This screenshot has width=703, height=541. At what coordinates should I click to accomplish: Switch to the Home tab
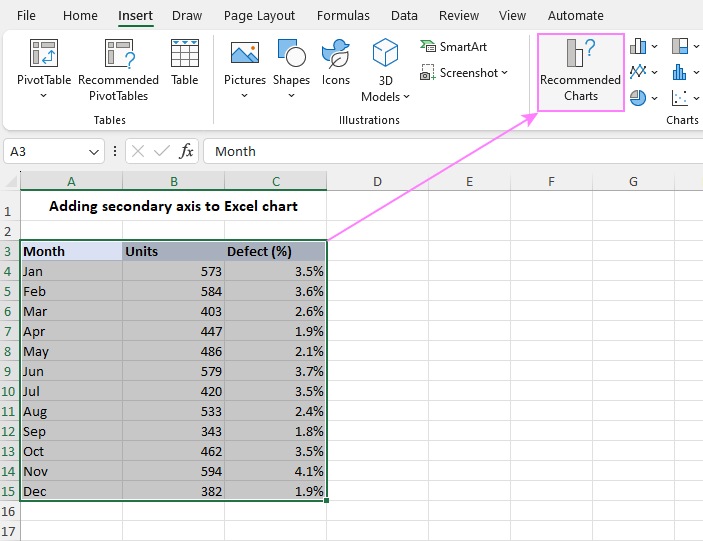80,15
